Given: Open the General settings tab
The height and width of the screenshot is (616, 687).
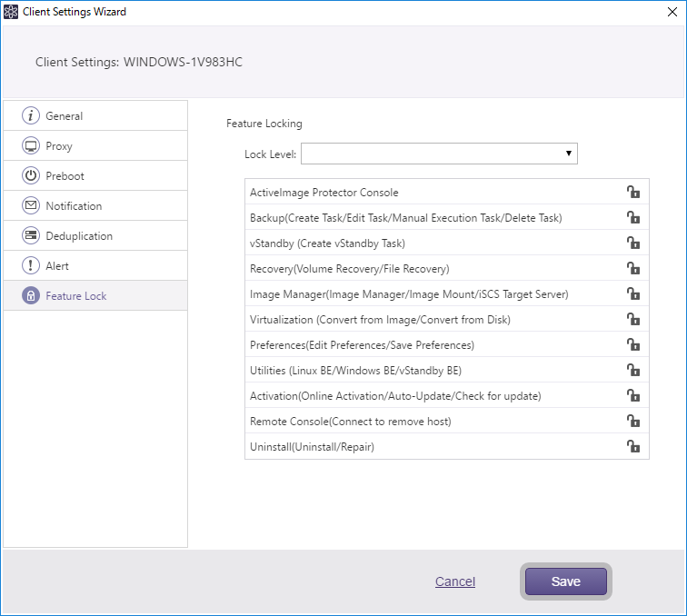Looking at the screenshot, I should [x=95, y=115].
